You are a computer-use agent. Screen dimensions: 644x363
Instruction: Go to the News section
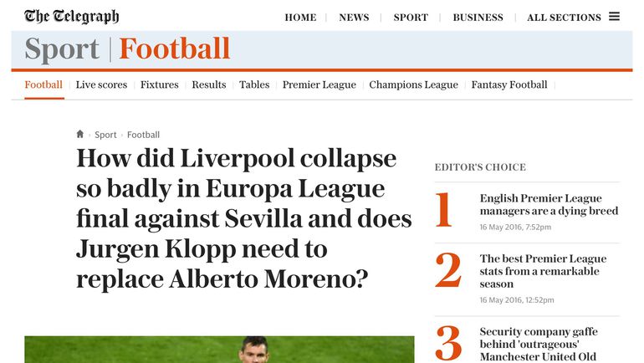[x=354, y=18]
